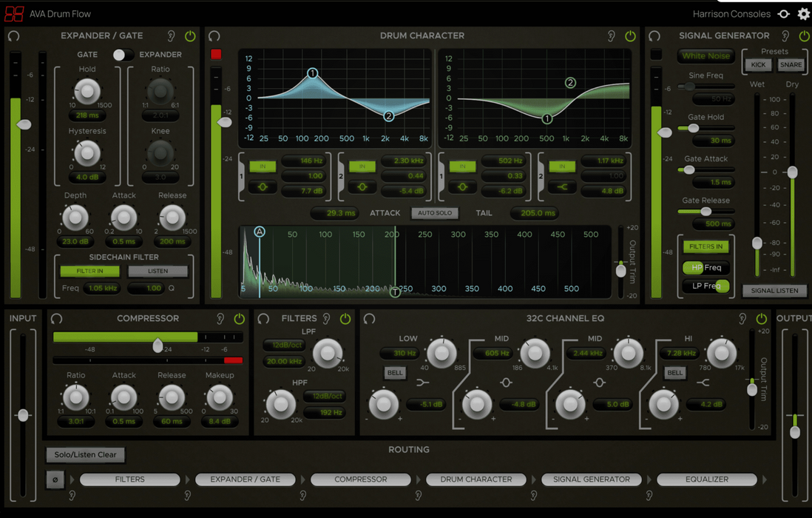Click Filters section listen ear icon
The width and height of the screenshot is (812, 518).
click(326, 318)
